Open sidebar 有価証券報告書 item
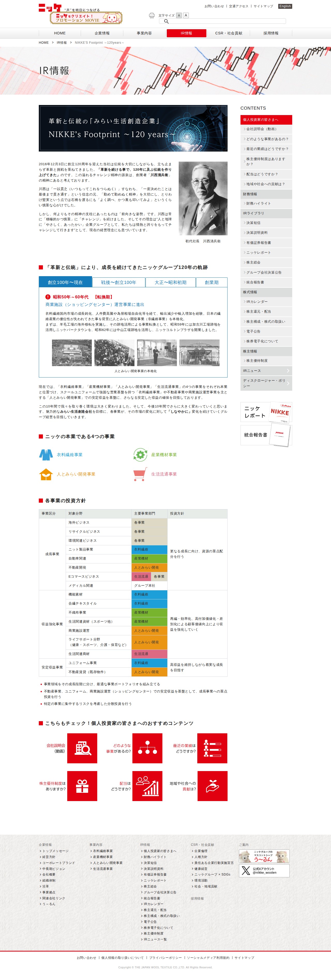The width and height of the screenshot is (331, 980). coord(266,243)
